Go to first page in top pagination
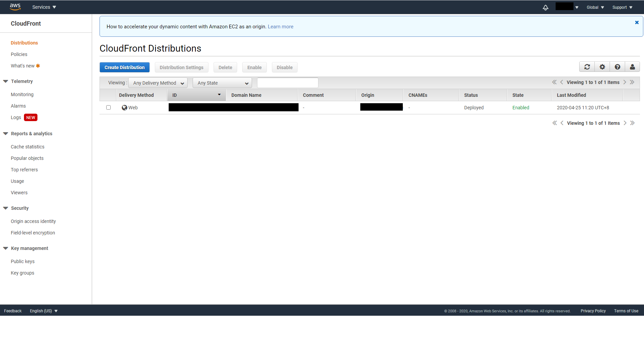Viewport: 644px width, 340px height. coord(554,82)
